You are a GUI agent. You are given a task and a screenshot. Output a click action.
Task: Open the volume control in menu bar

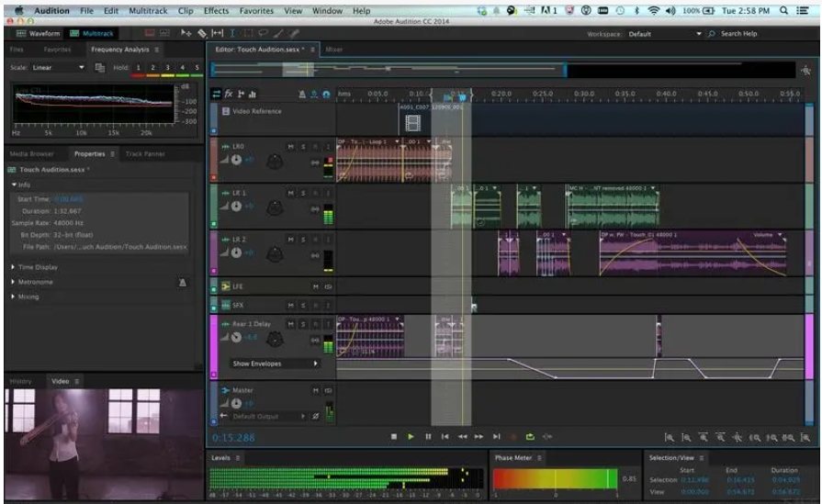[670, 10]
